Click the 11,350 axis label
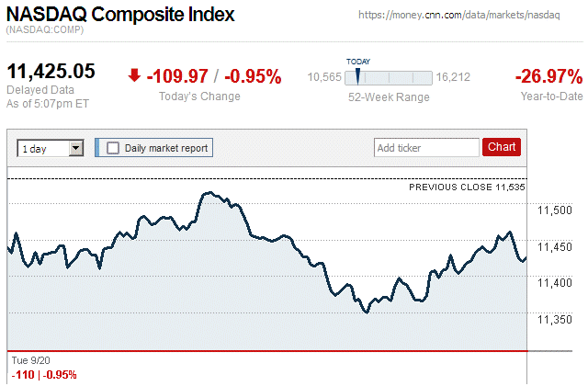The width and height of the screenshot is (588, 386). pyautogui.click(x=554, y=319)
